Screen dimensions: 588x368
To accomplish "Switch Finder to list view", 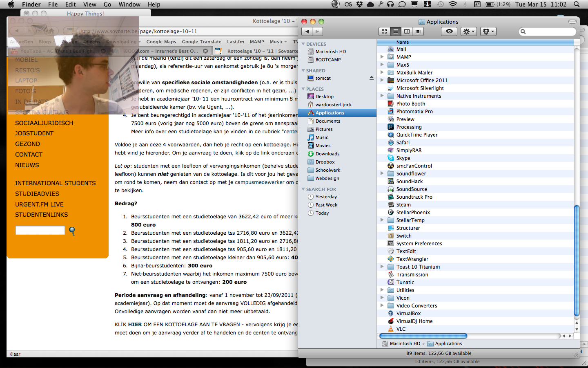I will (396, 31).
